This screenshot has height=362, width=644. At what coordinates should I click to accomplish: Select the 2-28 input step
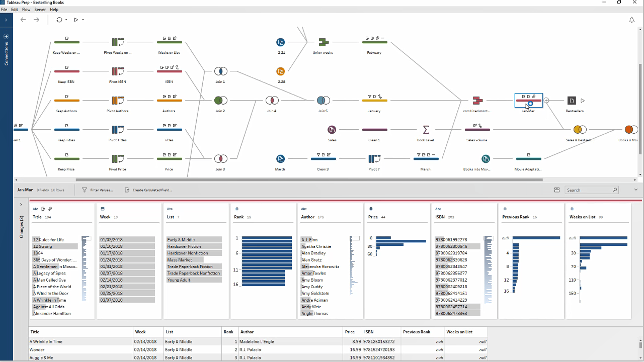[281, 71]
